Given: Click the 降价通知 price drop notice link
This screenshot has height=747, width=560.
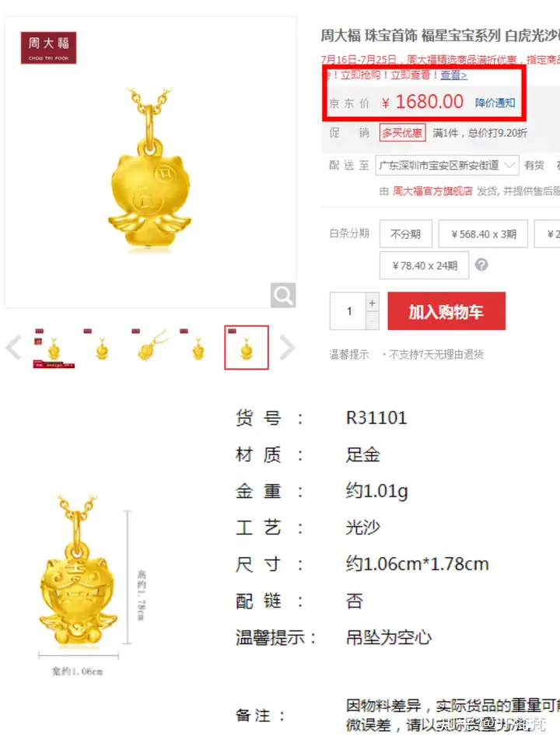Looking at the screenshot, I should pyautogui.click(x=495, y=103).
